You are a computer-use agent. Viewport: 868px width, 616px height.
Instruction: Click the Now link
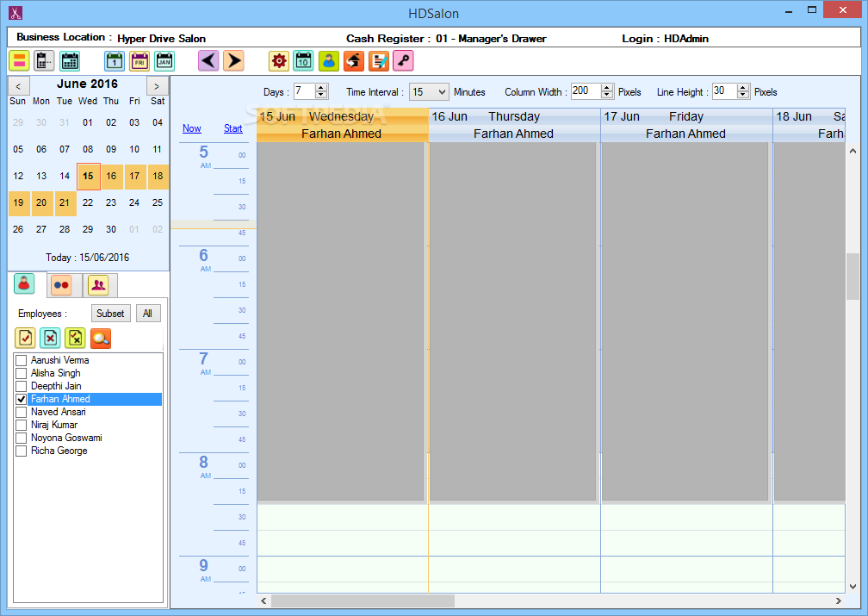point(191,128)
